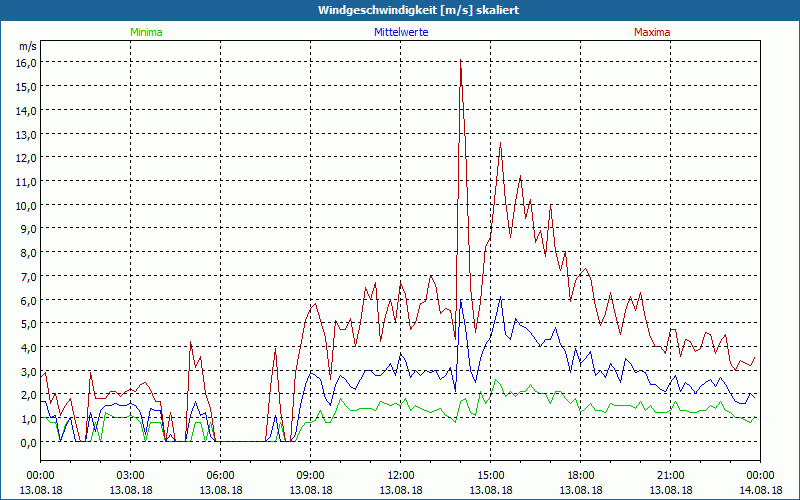Click the 9,0 y-axis value

tap(29, 230)
